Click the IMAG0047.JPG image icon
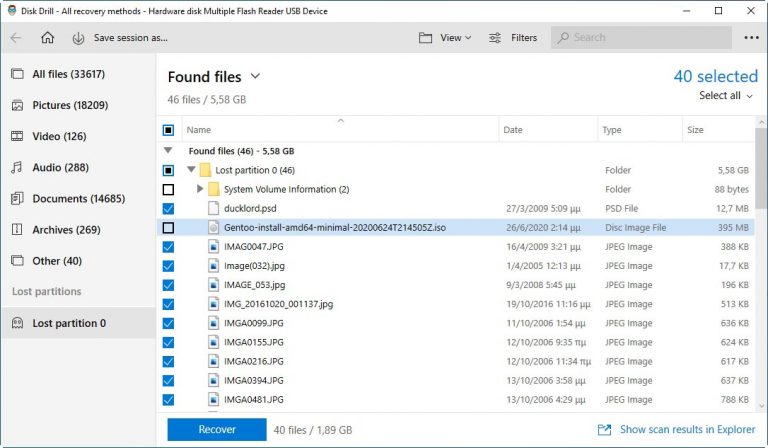The height and width of the screenshot is (448, 768). 214,246
